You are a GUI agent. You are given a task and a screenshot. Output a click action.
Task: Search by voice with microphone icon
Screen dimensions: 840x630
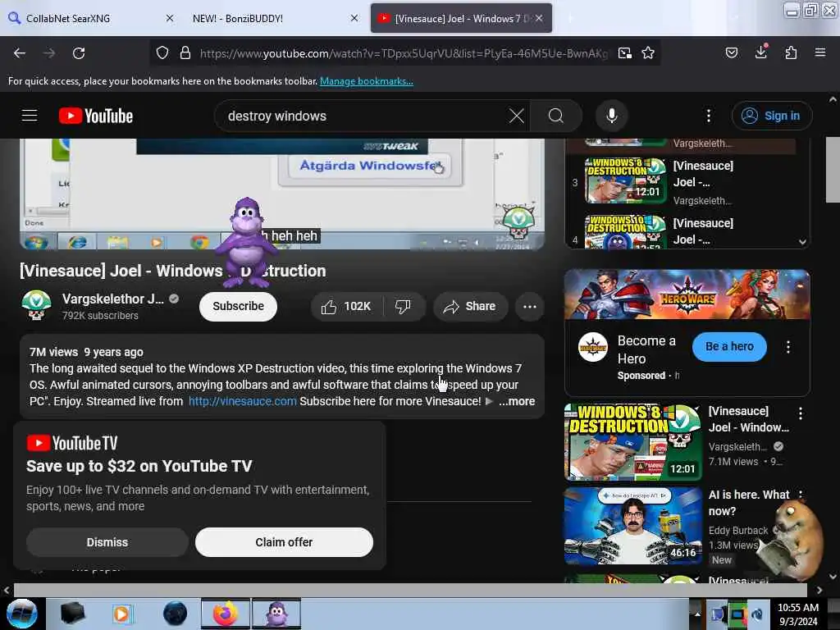coord(612,116)
